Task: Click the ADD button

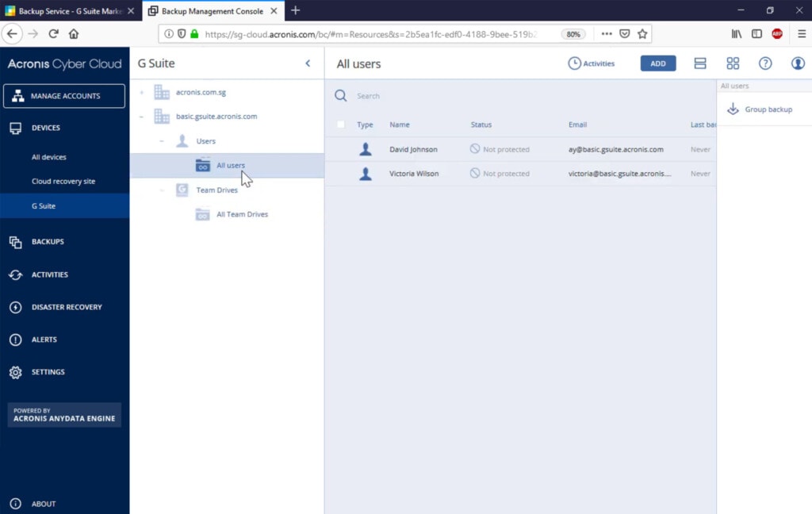Action: pyautogui.click(x=658, y=63)
